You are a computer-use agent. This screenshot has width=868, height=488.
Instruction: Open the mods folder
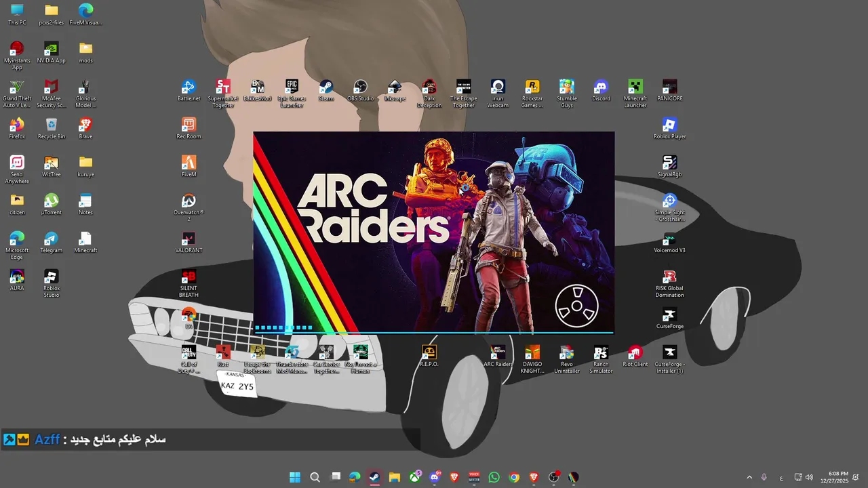[x=85, y=53]
